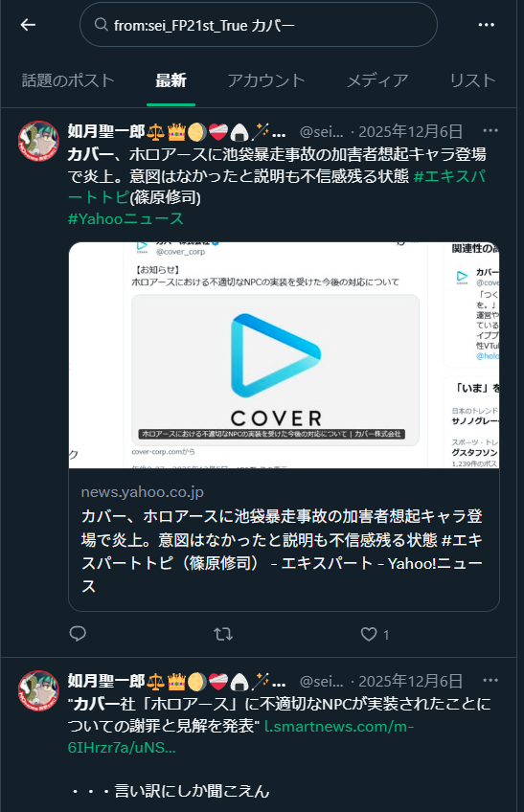Switch to the 話題のポスト tab
Viewport: 524px width, 812px height.
[68, 80]
